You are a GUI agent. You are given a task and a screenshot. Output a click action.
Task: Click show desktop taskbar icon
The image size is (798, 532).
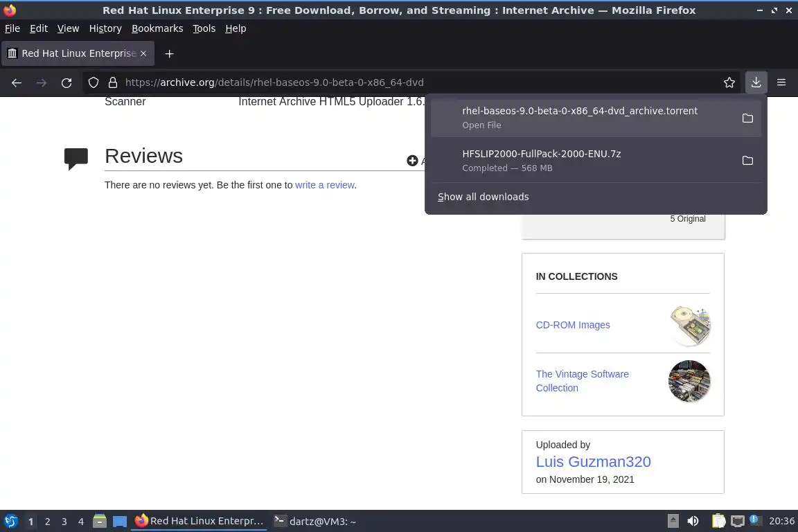pos(120,522)
